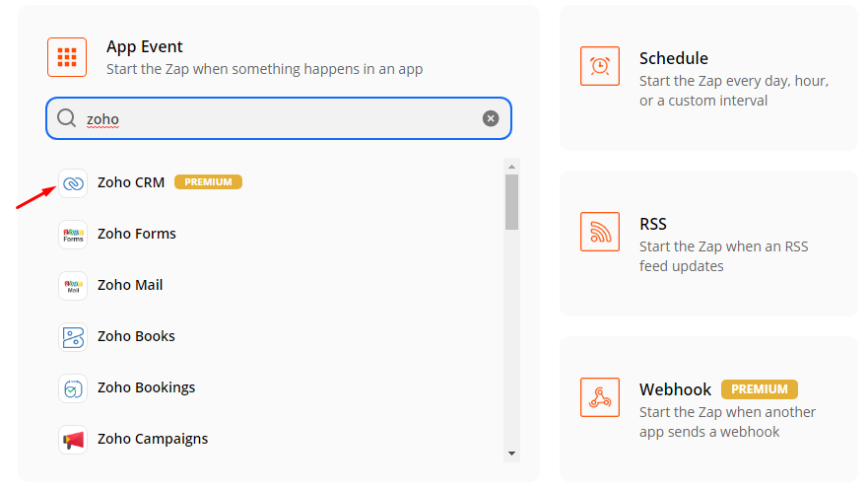Viewport: 868px width, 490px height.
Task: Choose Zoho Forms from the results
Action: 137,235
